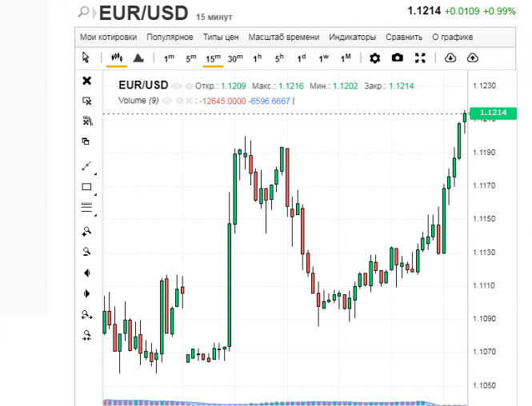Open the Типы цен menu

221,37
